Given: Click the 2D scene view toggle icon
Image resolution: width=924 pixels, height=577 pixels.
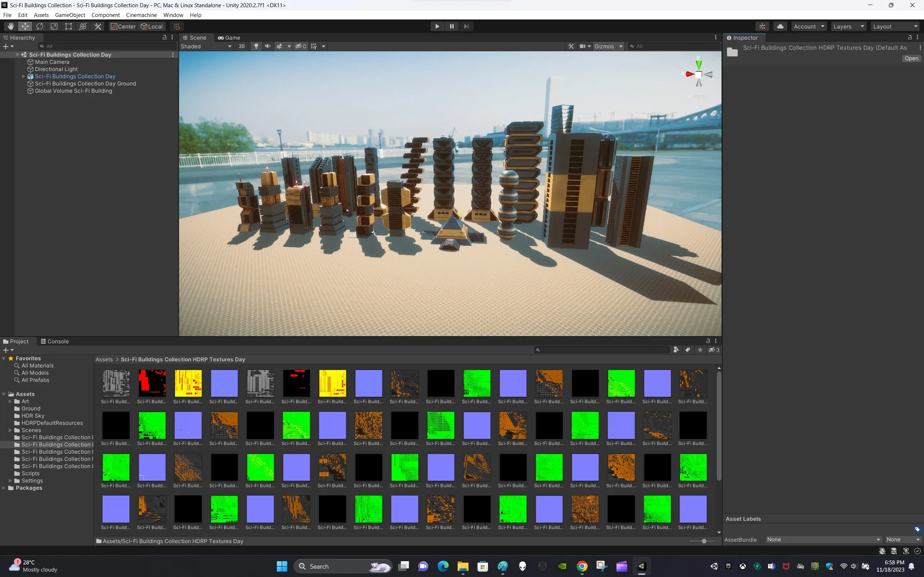Looking at the screenshot, I should tap(241, 46).
